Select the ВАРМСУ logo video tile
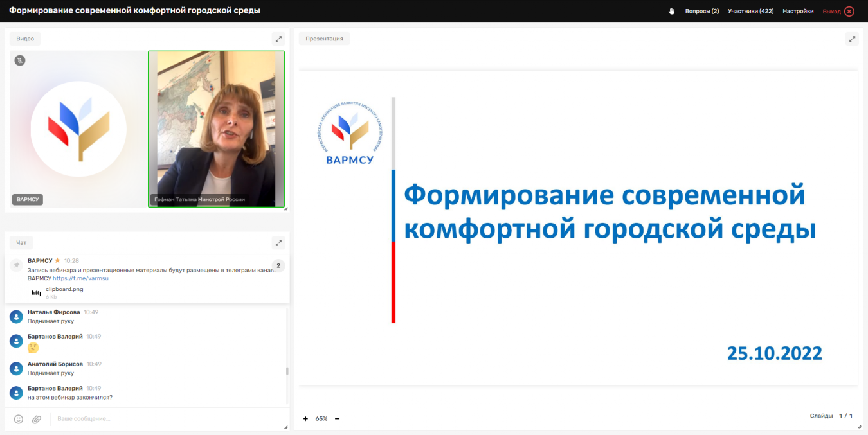Viewport: 868px width, 435px height. [78, 129]
